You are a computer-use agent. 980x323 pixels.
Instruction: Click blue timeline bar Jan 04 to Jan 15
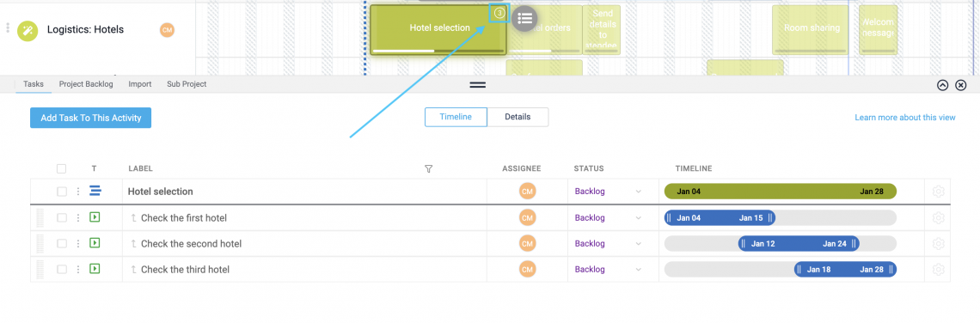tap(720, 218)
